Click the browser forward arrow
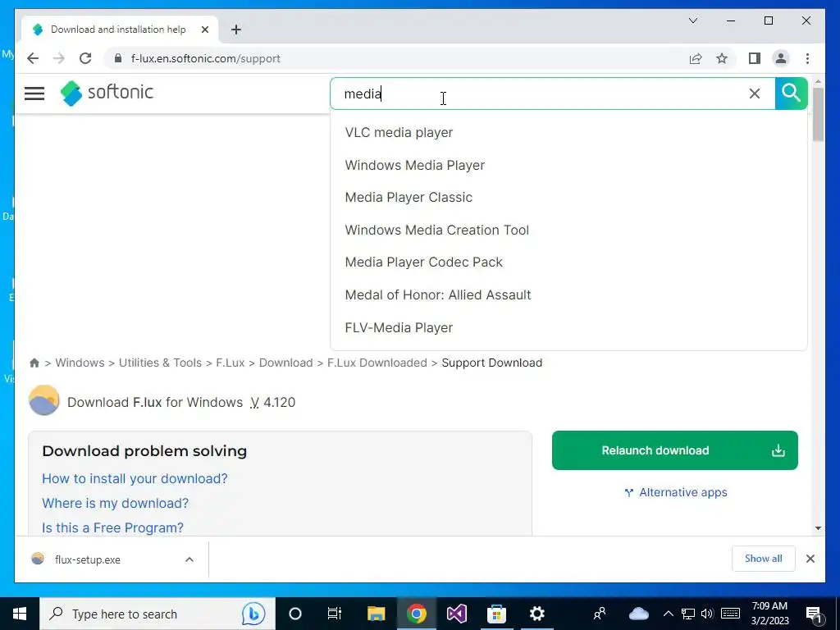The image size is (840, 630). click(59, 58)
